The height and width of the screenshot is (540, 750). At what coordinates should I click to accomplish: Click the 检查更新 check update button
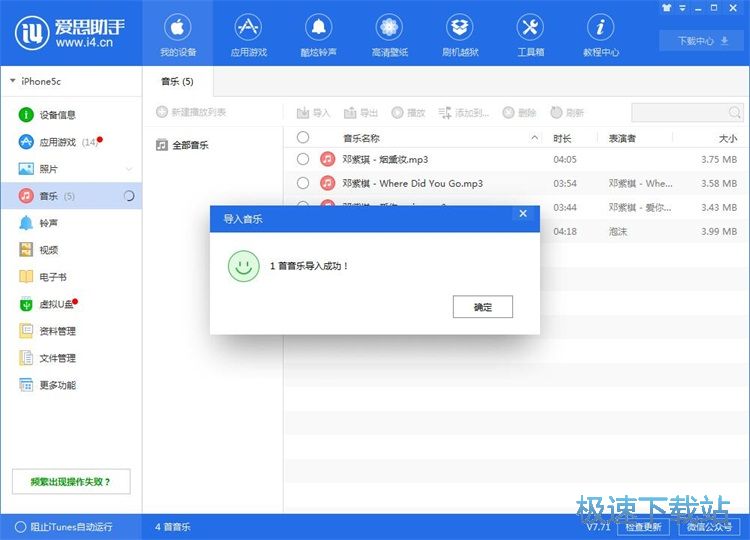tap(642, 527)
